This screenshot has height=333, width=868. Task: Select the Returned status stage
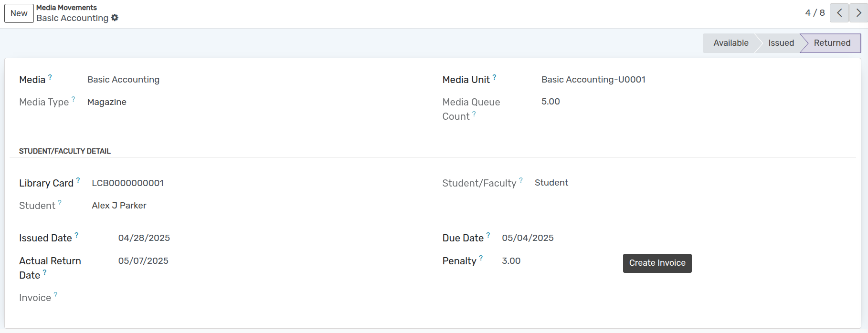[x=832, y=43]
